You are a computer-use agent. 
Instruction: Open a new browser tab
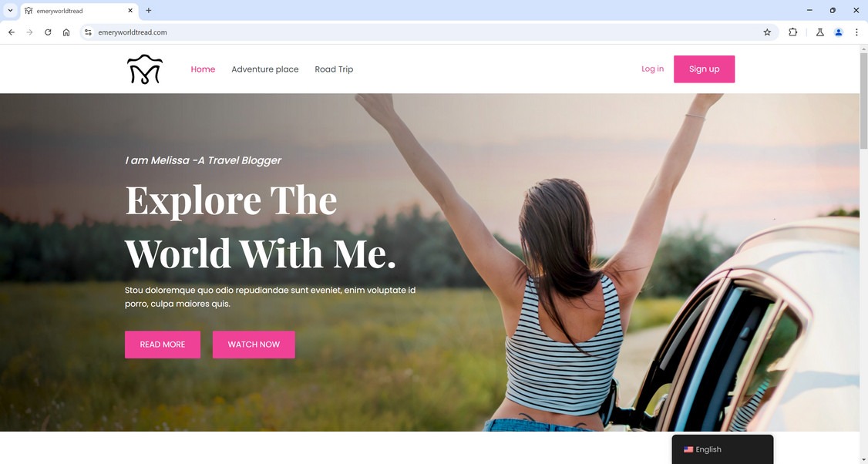coord(148,11)
